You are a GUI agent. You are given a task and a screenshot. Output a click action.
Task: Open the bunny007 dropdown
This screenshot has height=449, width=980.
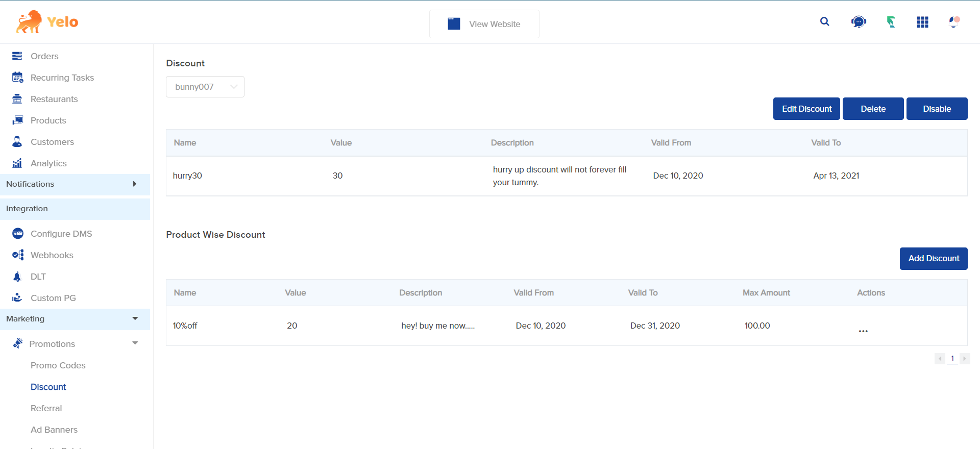[x=205, y=87]
